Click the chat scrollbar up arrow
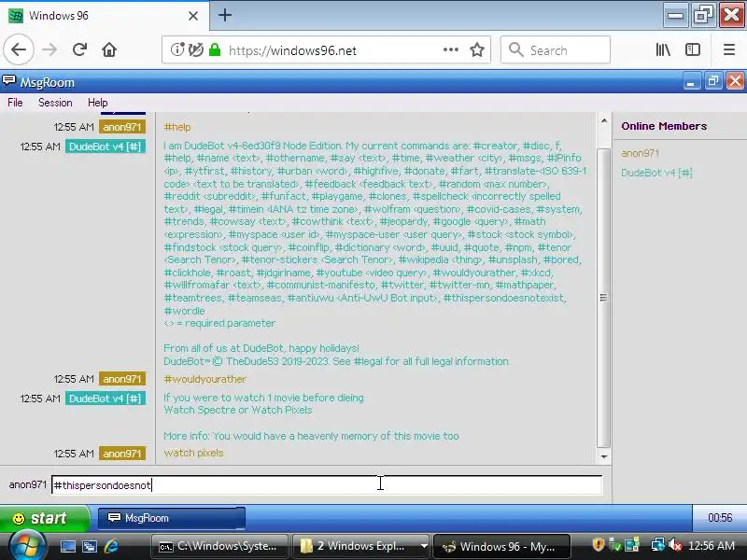This screenshot has width=747, height=560. coord(603,120)
